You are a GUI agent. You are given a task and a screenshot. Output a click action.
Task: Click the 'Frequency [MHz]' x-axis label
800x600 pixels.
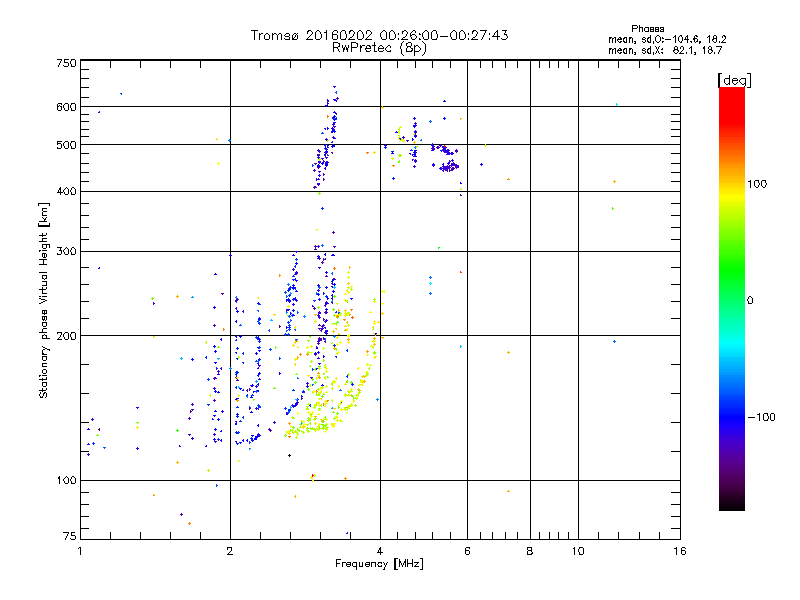(x=379, y=564)
